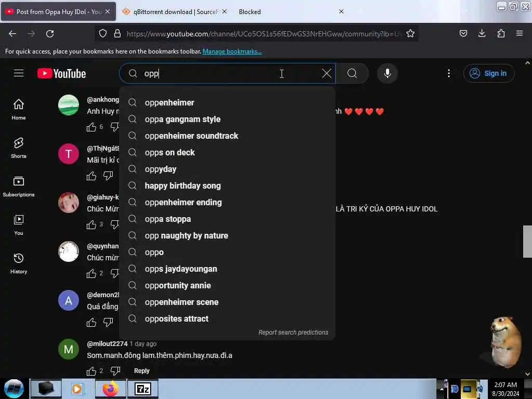Open the YouTube guide hamburger menu
The image size is (532, 399).
19,73
